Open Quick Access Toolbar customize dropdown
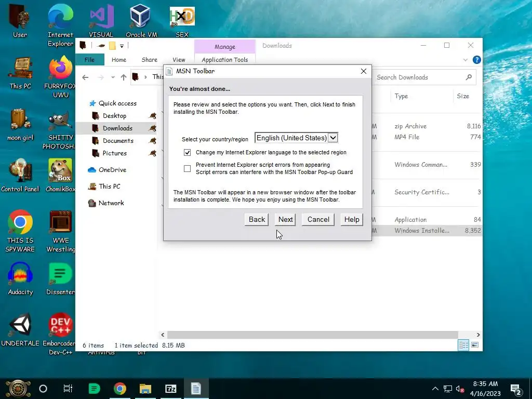This screenshot has height=399, width=532. point(122,46)
